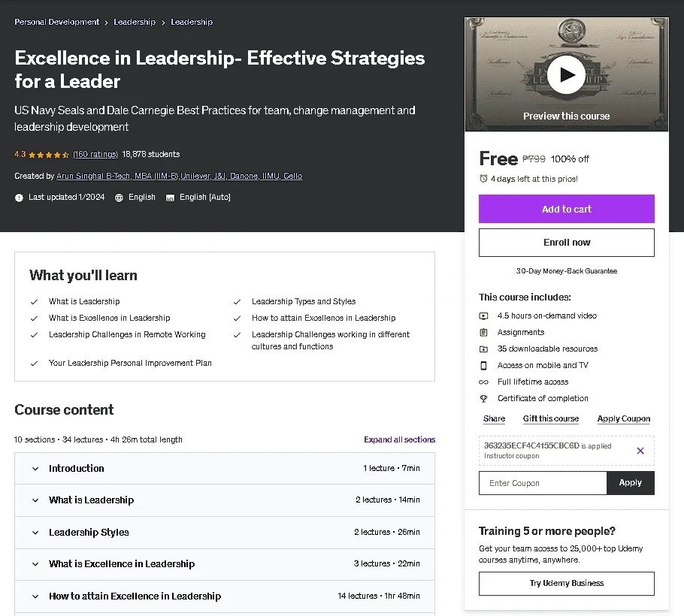The image size is (684, 616).
Task: Click '14 lectures • 1hr 48min' text
Action: (x=379, y=596)
